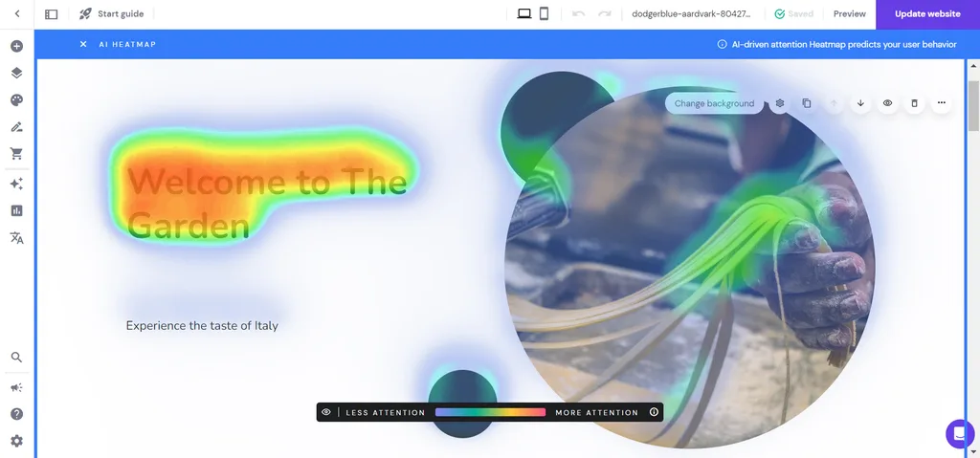Viewport: 980px width, 458px height.
Task: Toggle section visibility eye icon
Action: pos(887,103)
